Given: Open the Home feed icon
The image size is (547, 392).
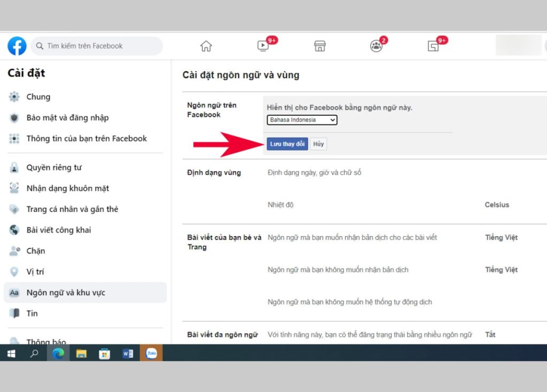Looking at the screenshot, I should click(x=206, y=46).
